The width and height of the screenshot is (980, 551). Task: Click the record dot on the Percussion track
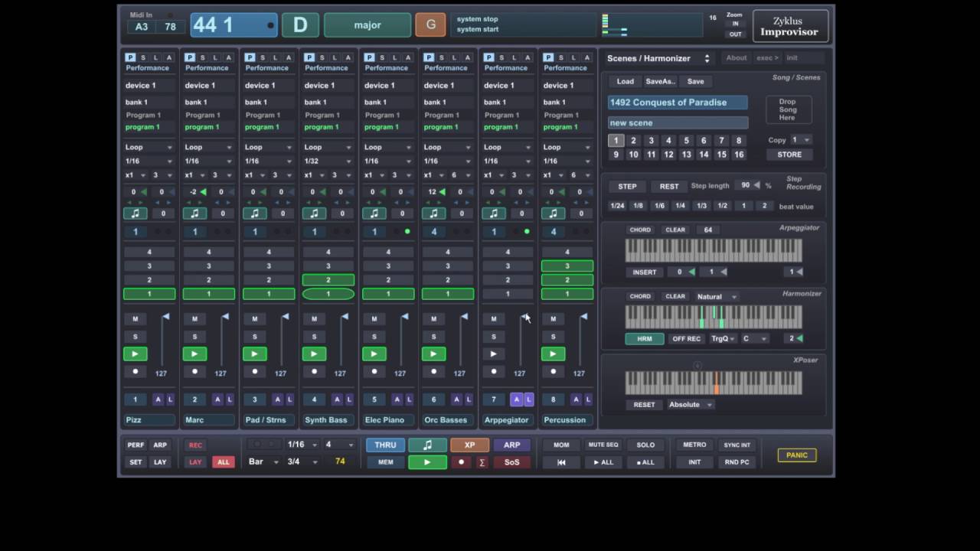[553, 372]
